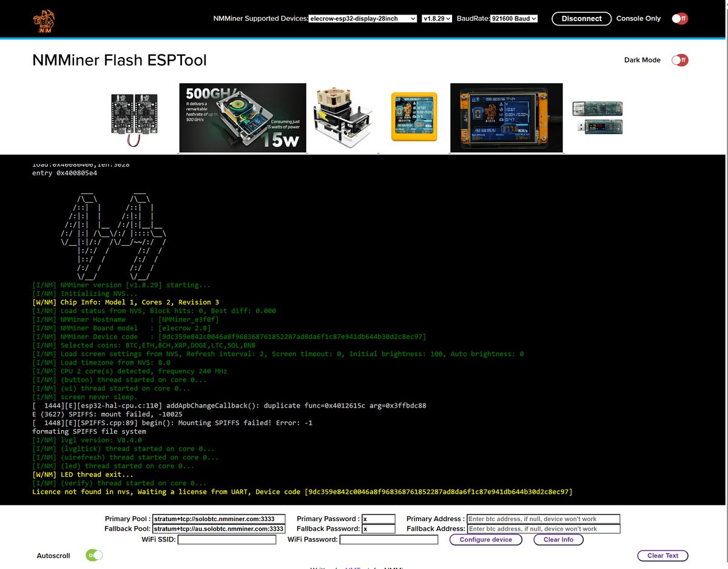Image resolution: width=728 pixels, height=569 pixels.
Task: Open the 500GH/s 15w miner banner
Action: coord(243,118)
